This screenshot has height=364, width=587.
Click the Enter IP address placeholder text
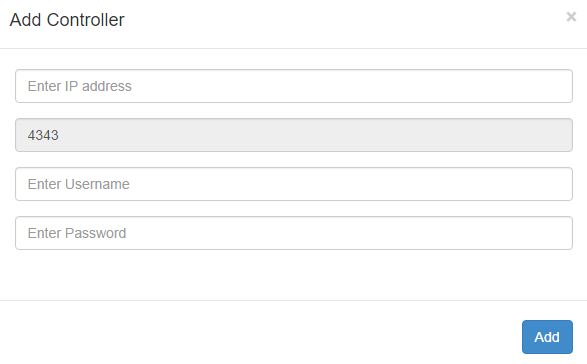(79, 86)
